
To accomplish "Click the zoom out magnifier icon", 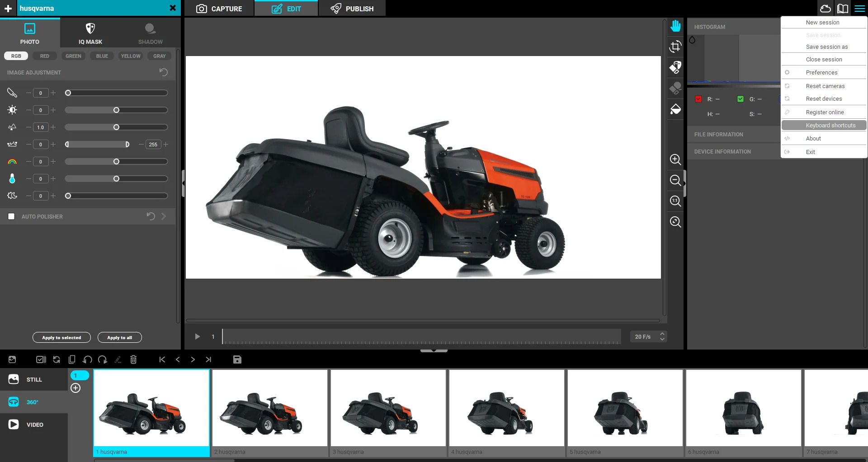I will pos(675,180).
